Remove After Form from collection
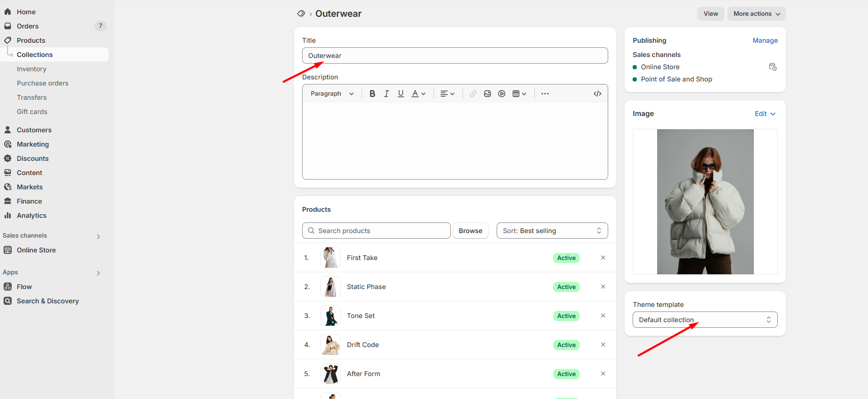Screen dimensions: 868x399 click(603, 374)
